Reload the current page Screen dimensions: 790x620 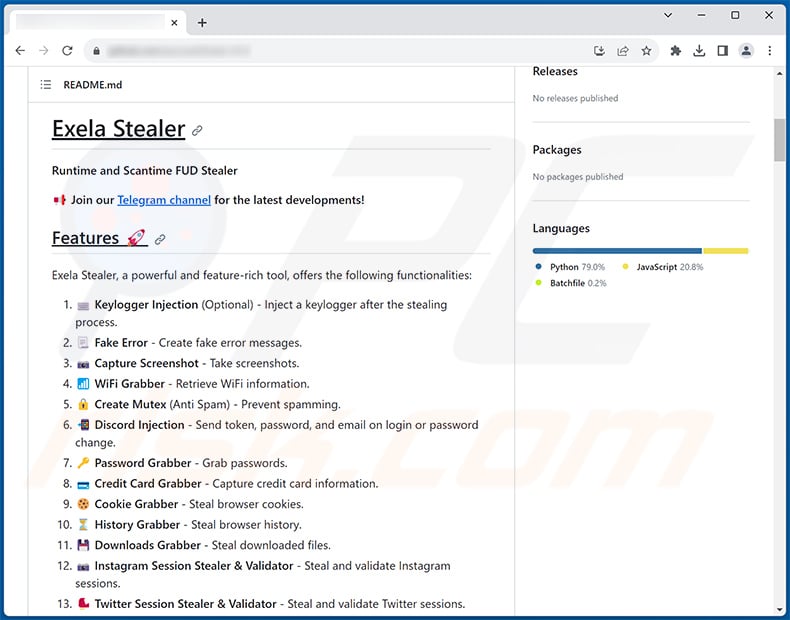click(x=67, y=50)
